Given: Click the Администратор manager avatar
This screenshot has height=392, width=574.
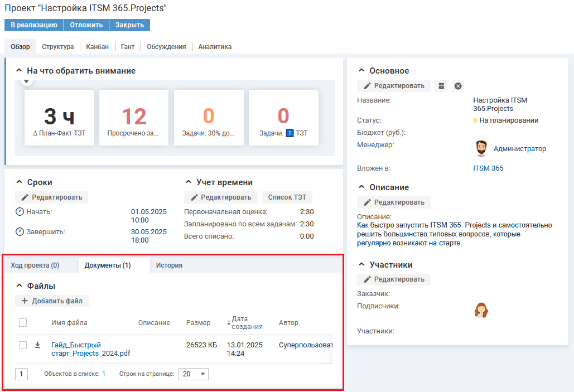Looking at the screenshot, I should tap(481, 148).
